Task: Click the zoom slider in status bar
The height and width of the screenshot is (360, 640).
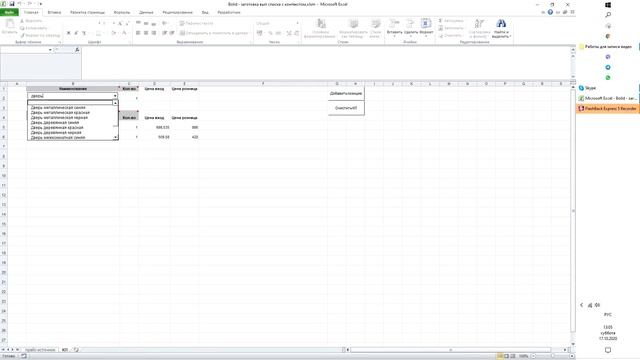Action: [552, 356]
